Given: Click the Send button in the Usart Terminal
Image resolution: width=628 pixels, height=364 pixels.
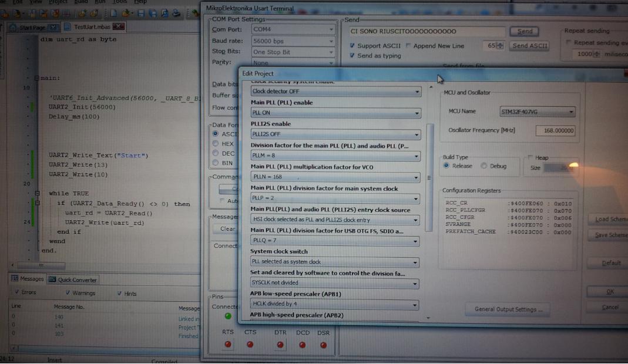Looking at the screenshot, I should coord(524,31).
